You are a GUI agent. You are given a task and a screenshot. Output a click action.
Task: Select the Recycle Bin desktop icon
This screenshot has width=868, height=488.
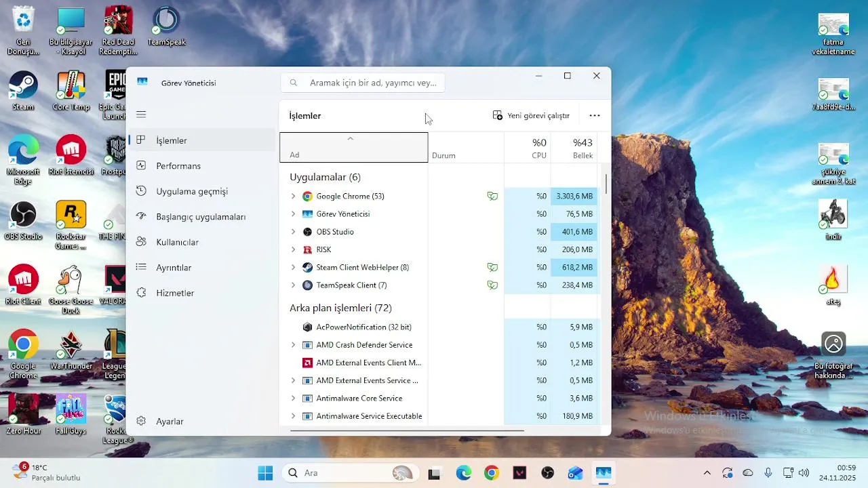(x=23, y=30)
